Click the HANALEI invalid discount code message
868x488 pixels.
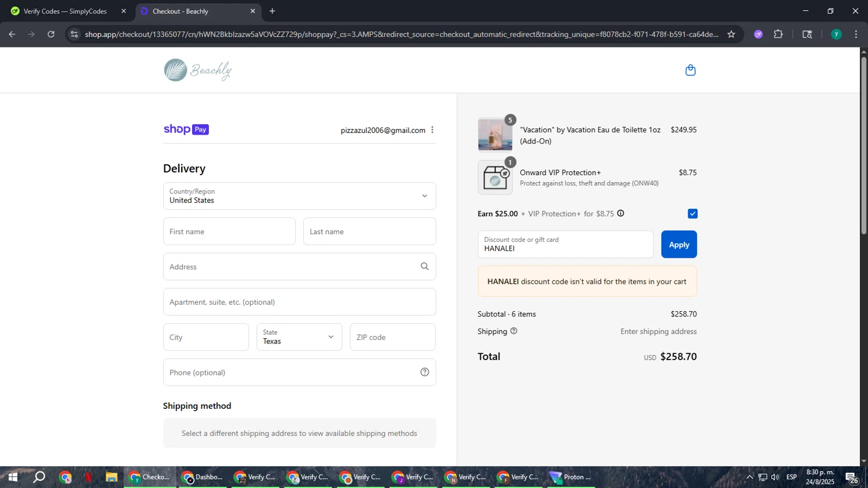coord(587,282)
